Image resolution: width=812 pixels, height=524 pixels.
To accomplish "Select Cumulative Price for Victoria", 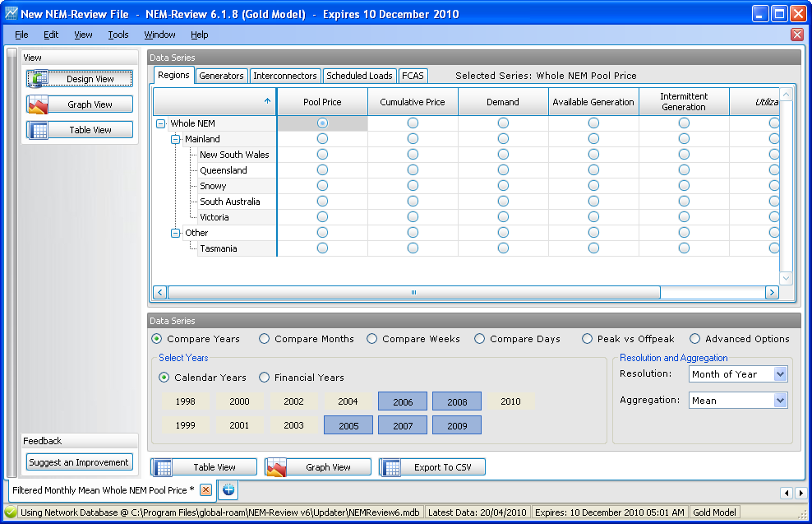I will (413, 216).
